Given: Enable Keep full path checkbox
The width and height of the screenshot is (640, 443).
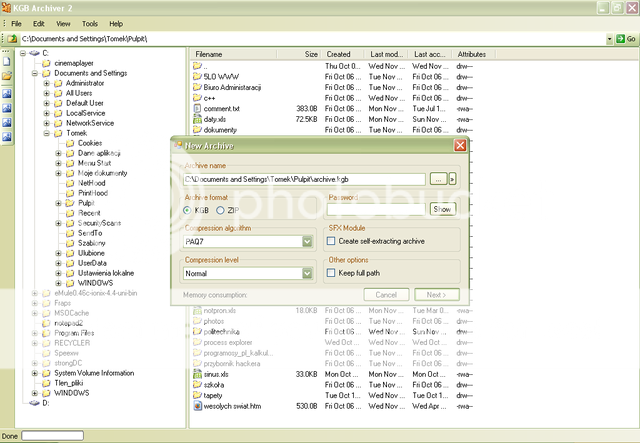Looking at the screenshot, I should 331,273.
